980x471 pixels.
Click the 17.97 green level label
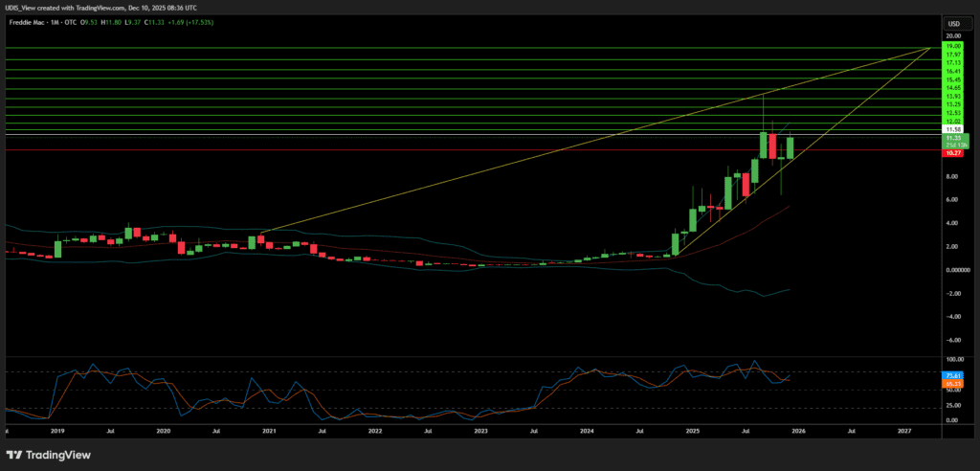pos(953,55)
